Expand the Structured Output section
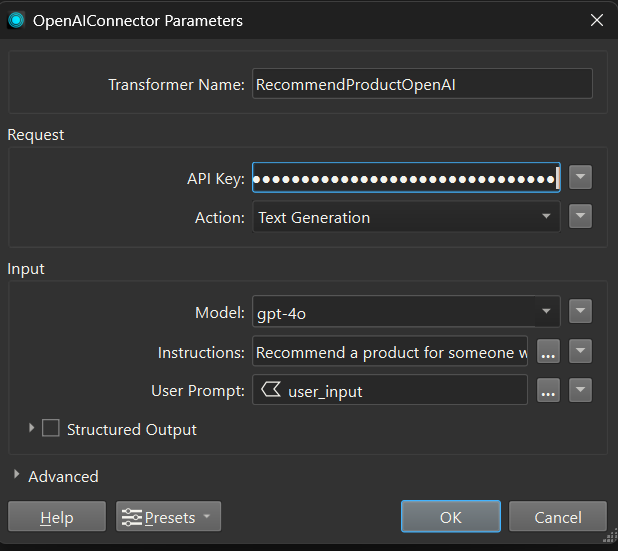This screenshot has width=618, height=551. point(31,428)
